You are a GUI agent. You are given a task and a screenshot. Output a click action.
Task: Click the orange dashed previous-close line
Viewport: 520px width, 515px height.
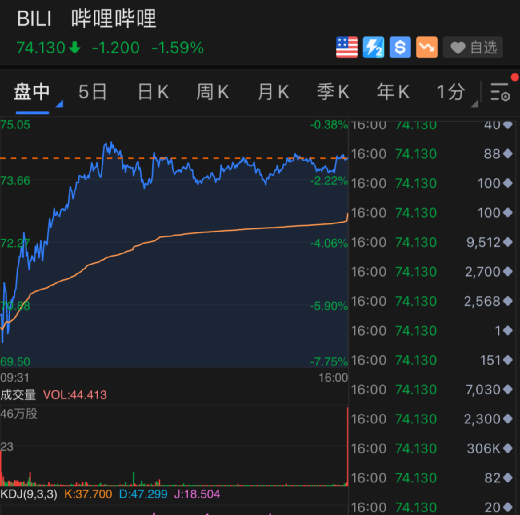coord(174,158)
